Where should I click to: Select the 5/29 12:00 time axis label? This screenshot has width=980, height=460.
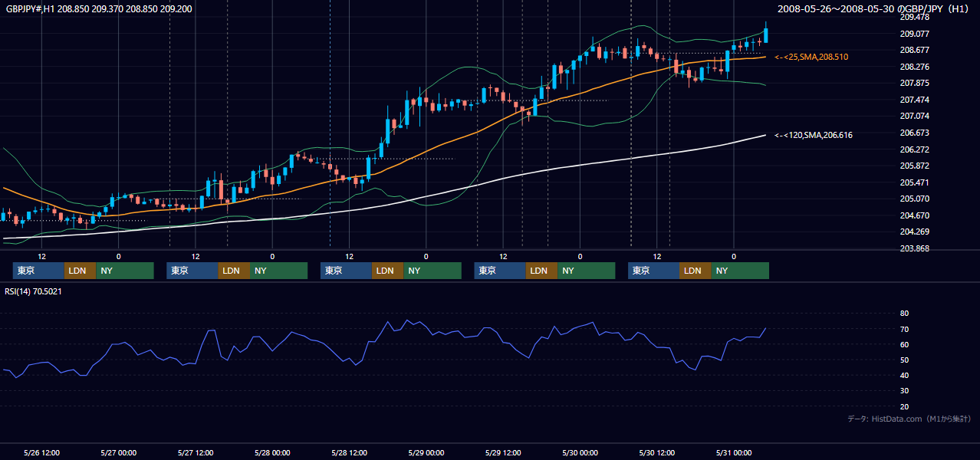click(x=503, y=452)
